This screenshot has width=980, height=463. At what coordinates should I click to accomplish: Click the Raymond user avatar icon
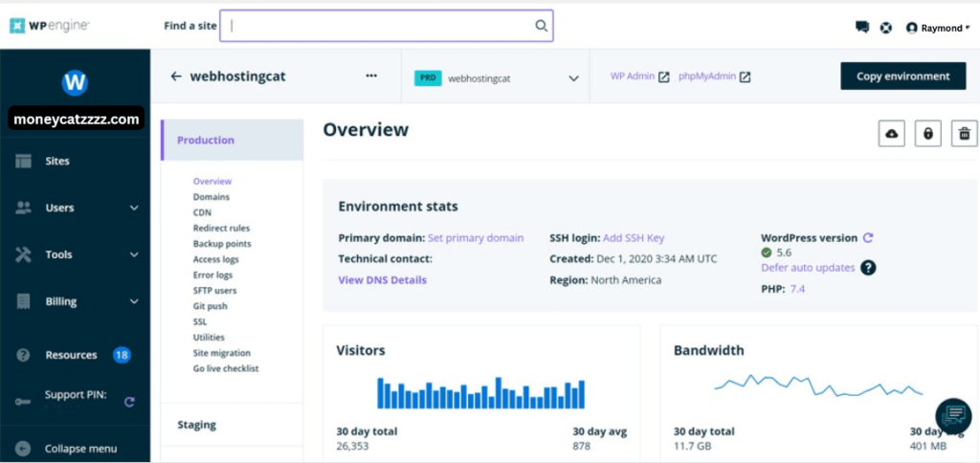pyautogui.click(x=912, y=28)
